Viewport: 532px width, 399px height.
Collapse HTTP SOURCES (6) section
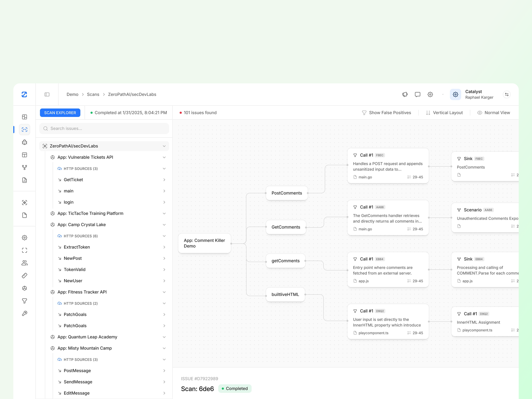(x=164, y=236)
